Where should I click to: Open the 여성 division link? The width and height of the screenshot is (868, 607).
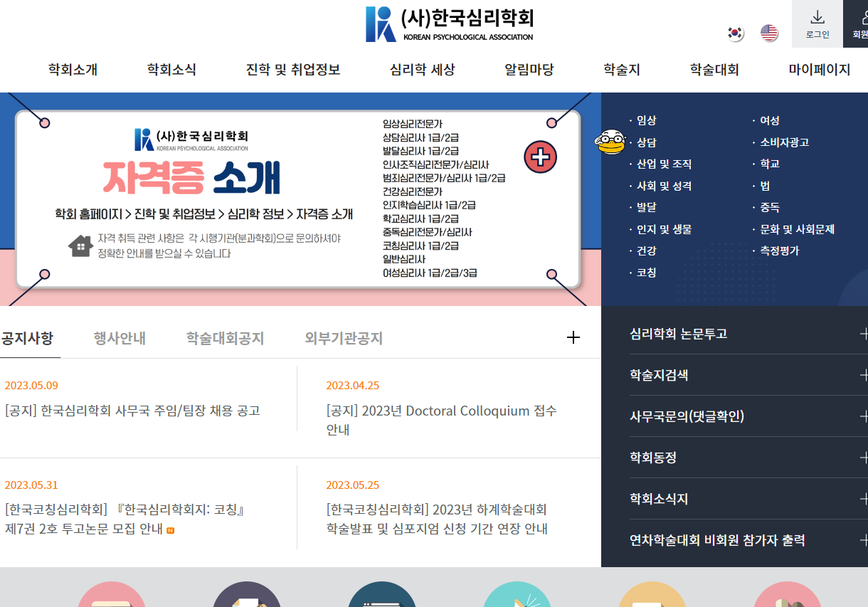(x=770, y=120)
